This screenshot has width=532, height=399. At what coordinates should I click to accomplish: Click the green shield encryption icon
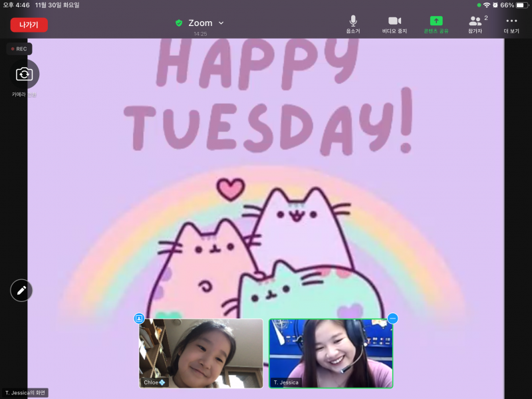pos(179,23)
